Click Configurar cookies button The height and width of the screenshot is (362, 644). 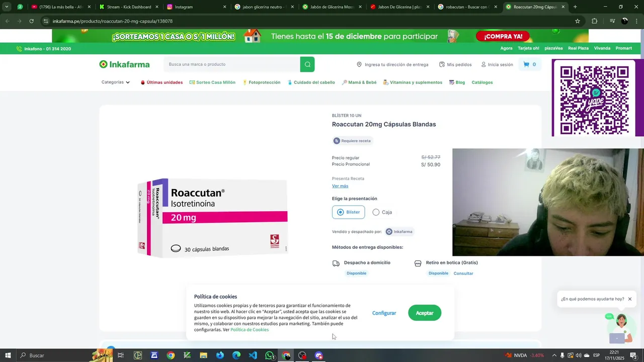tap(384, 313)
